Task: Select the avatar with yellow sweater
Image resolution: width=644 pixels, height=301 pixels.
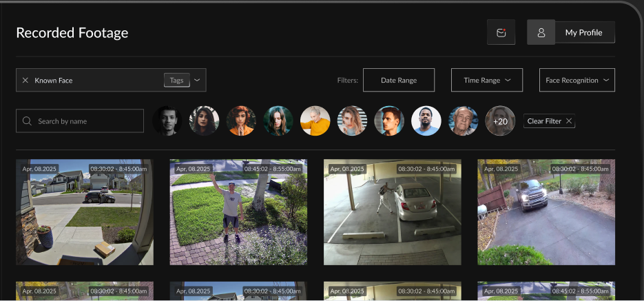Action: click(315, 121)
